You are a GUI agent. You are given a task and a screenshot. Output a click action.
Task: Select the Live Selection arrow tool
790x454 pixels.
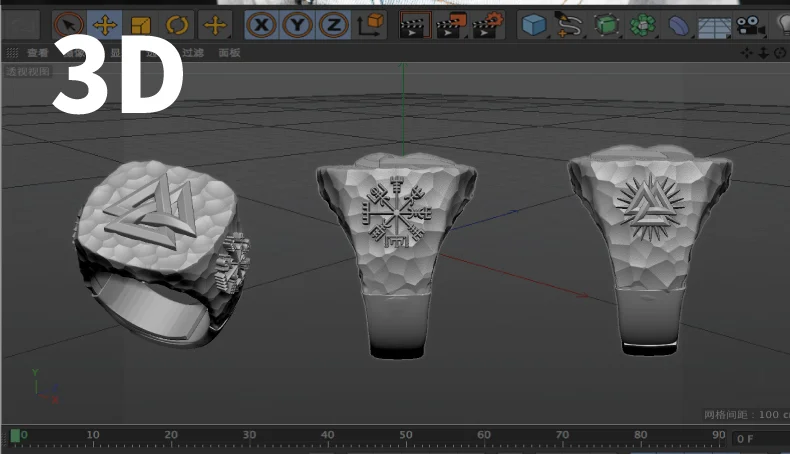[69, 25]
